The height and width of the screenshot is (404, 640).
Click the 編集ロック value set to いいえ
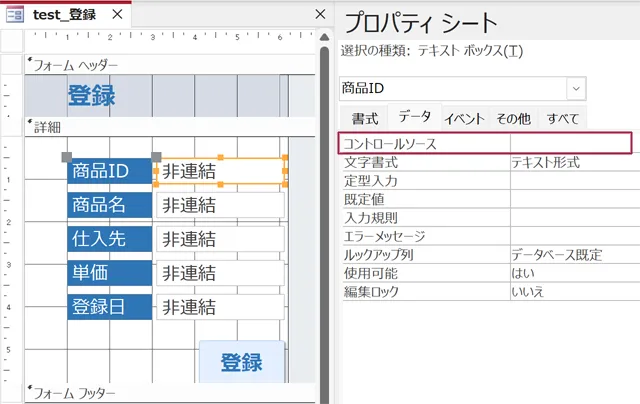(x=570, y=291)
